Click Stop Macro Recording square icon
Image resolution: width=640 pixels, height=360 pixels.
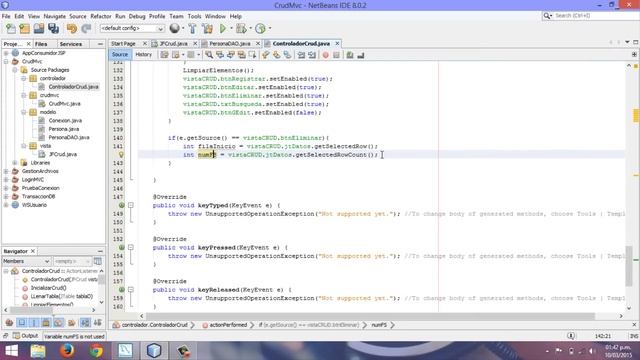click(336, 55)
